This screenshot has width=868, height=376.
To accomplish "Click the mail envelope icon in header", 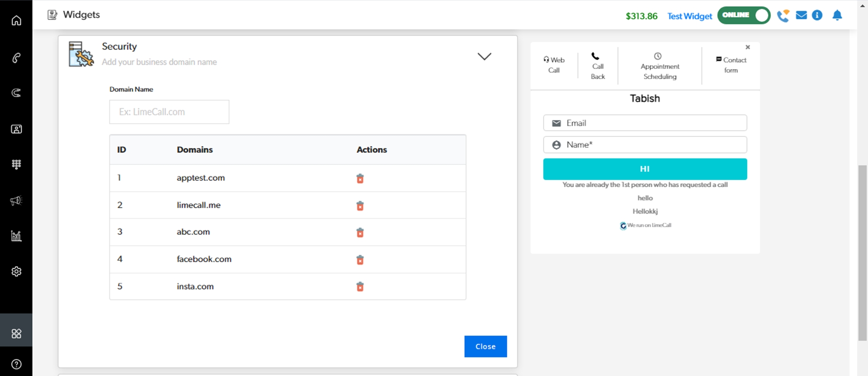I will [x=801, y=16].
